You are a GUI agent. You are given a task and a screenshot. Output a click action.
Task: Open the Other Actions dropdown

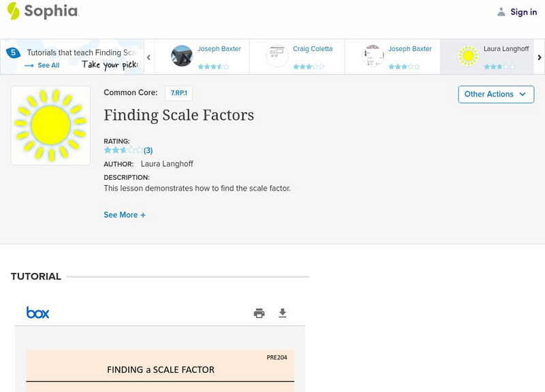point(495,94)
